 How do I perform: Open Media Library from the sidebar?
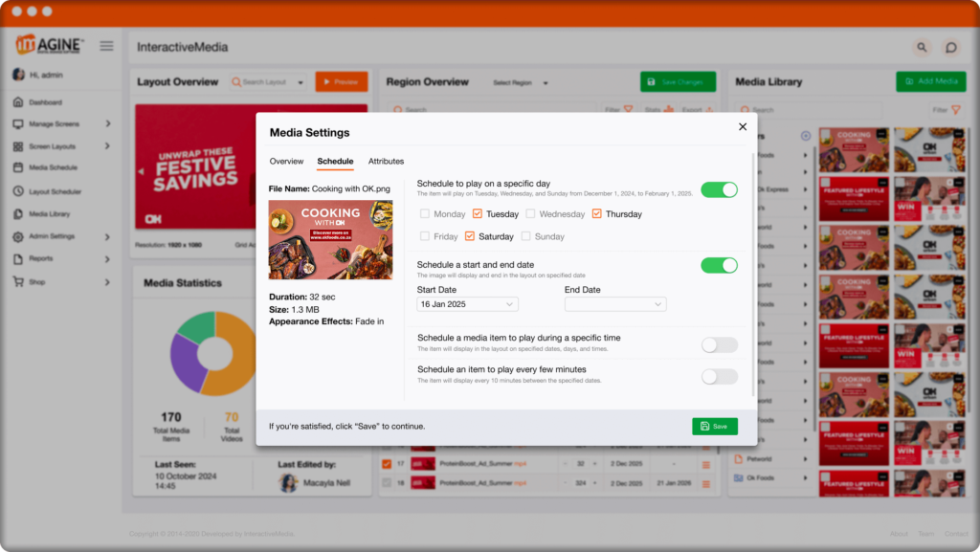[49, 214]
